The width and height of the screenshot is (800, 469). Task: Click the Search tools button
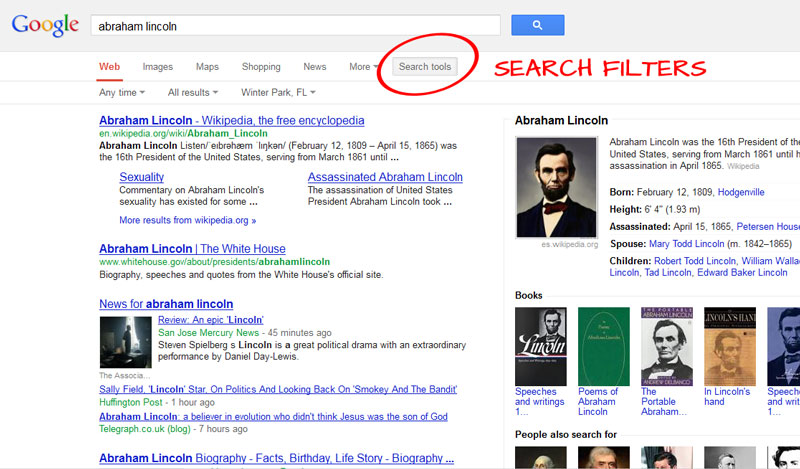tap(425, 67)
